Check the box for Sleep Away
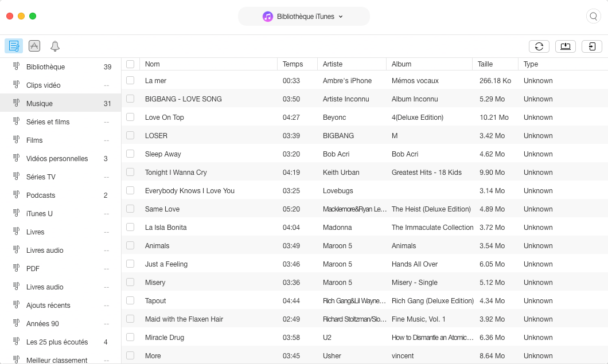This screenshot has height=364, width=608. [130, 154]
